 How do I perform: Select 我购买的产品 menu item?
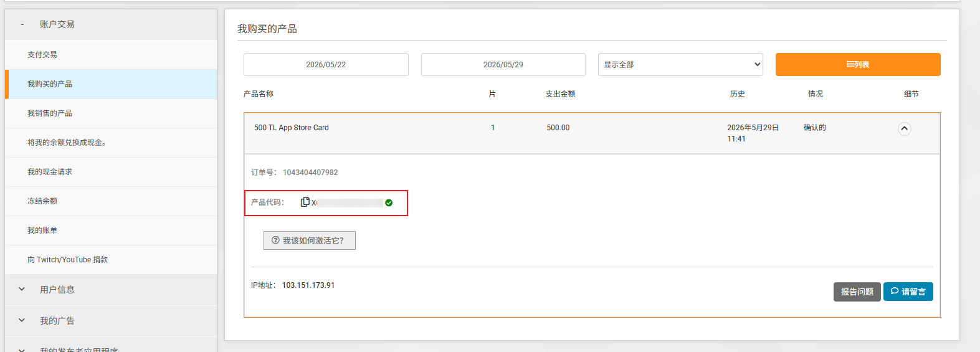pyautogui.click(x=111, y=84)
